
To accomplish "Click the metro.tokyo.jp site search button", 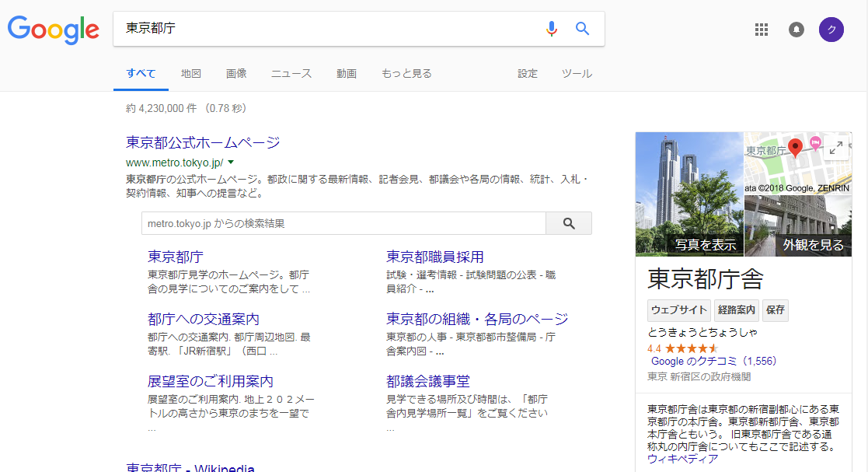I will coord(569,223).
